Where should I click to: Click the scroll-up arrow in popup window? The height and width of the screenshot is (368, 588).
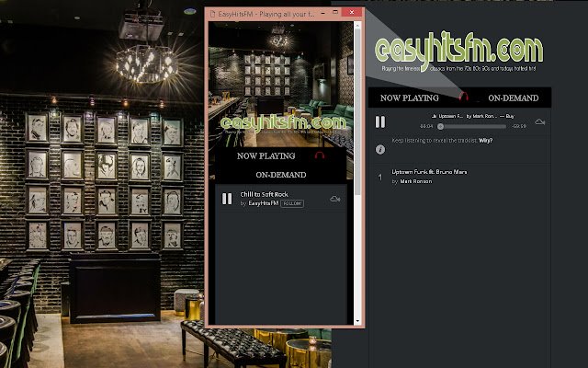coord(357,25)
